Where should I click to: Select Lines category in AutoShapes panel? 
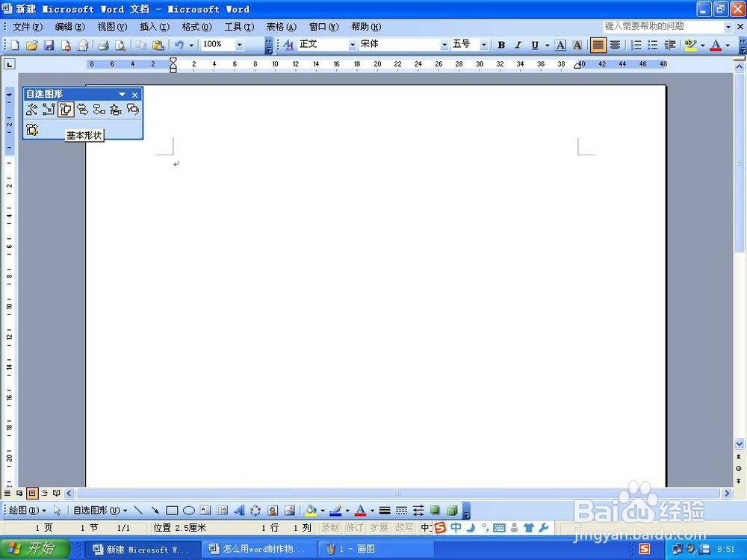pyautogui.click(x=32, y=110)
